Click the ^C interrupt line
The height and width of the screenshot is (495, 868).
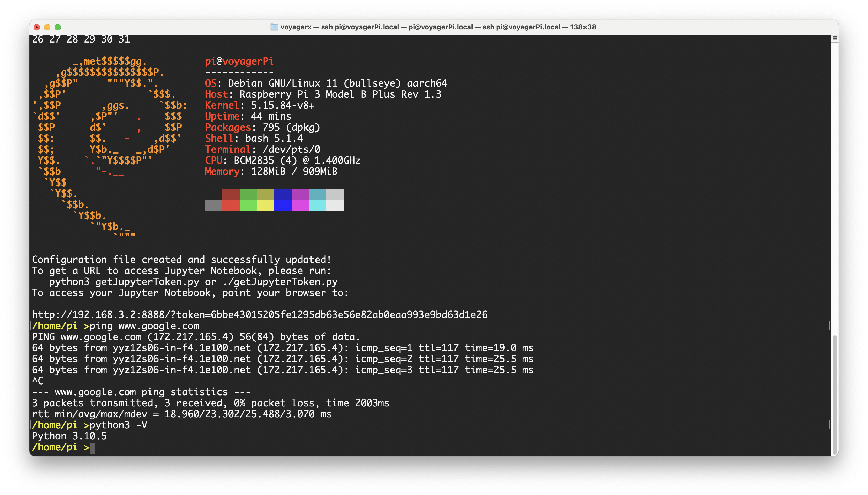coord(38,381)
